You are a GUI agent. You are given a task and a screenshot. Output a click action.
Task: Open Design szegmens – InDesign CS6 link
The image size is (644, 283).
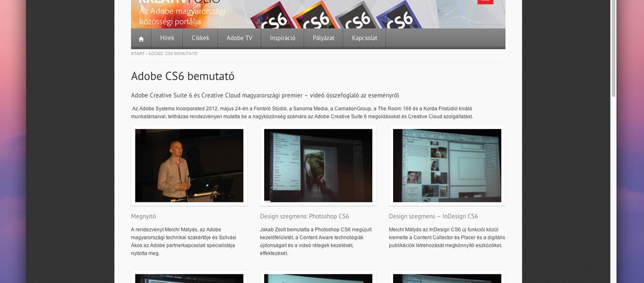click(x=433, y=216)
